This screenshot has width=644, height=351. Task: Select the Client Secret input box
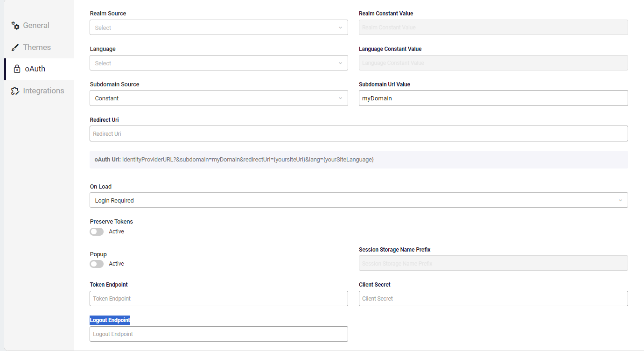click(493, 299)
